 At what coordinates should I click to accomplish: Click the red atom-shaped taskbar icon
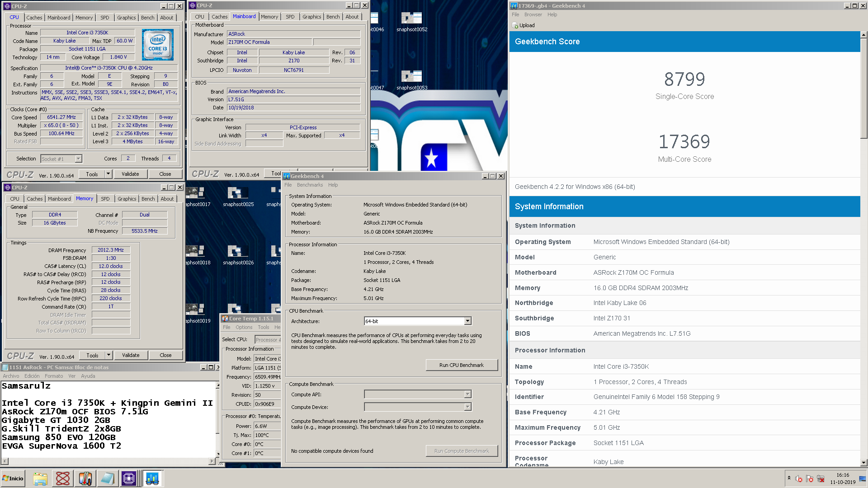(x=62, y=478)
